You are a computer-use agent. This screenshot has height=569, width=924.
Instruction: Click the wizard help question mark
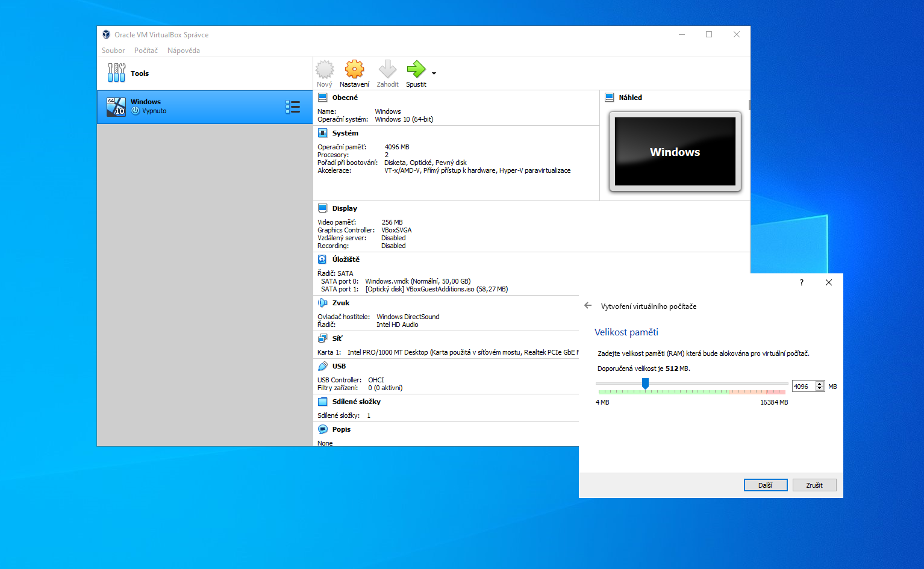(x=801, y=282)
